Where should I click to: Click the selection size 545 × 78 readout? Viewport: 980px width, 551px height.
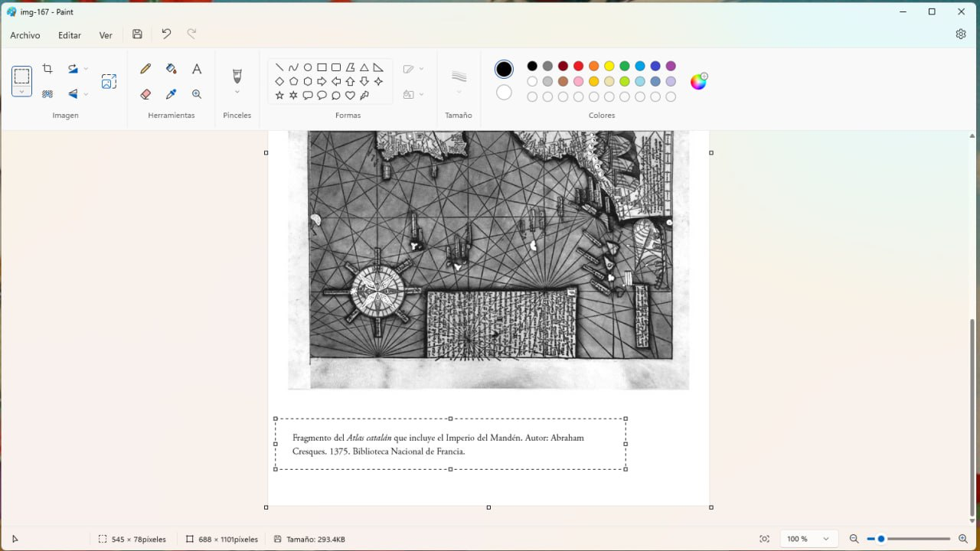pos(132,540)
